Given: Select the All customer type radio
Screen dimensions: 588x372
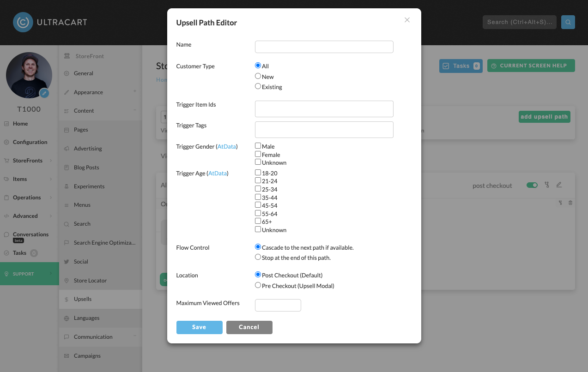Looking at the screenshot, I should coord(258,66).
